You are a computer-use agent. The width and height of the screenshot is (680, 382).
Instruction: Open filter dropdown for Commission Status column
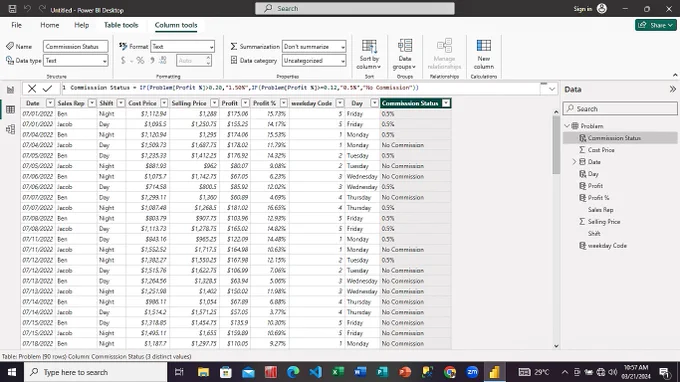pyautogui.click(x=446, y=103)
